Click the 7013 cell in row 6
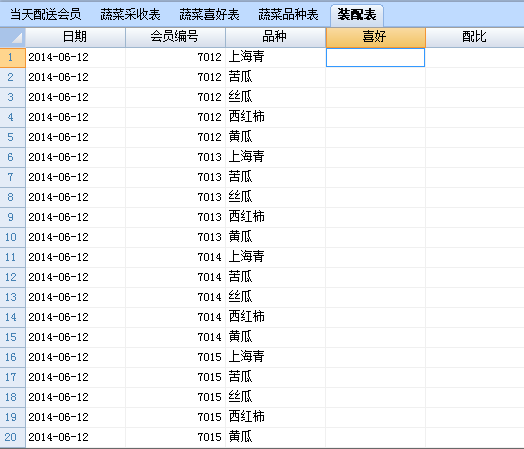 tap(175, 157)
